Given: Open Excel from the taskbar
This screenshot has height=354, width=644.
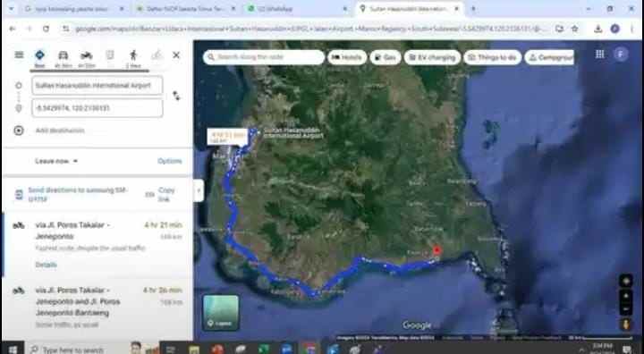Looking at the screenshot, I should (x=264, y=349).
